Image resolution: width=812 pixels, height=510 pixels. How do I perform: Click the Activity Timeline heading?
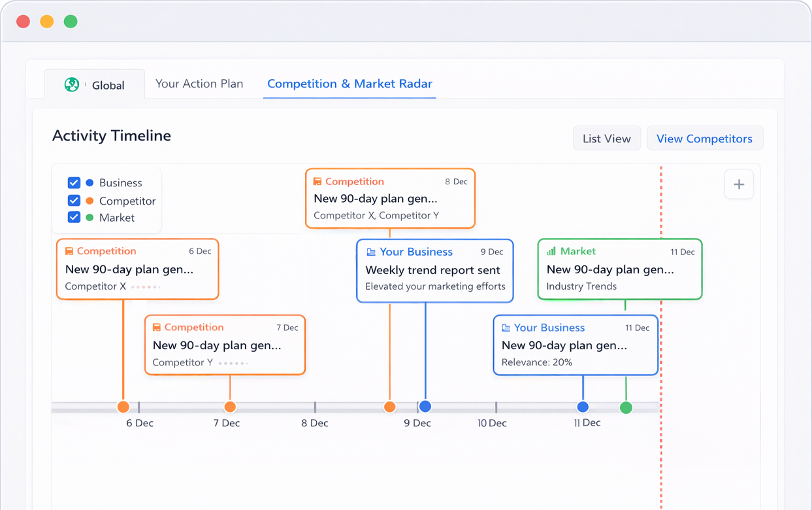point(112,135)
